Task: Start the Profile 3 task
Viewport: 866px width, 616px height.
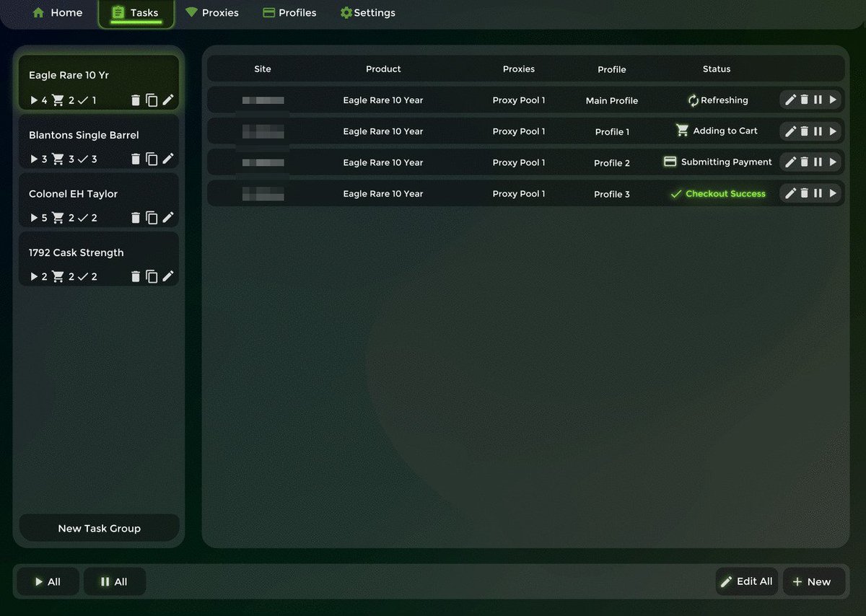Action: coord(833,193)
